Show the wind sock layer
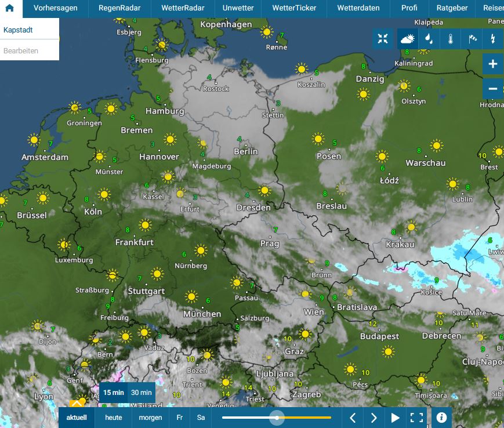 pyautogui.click(x=472, y=39)
